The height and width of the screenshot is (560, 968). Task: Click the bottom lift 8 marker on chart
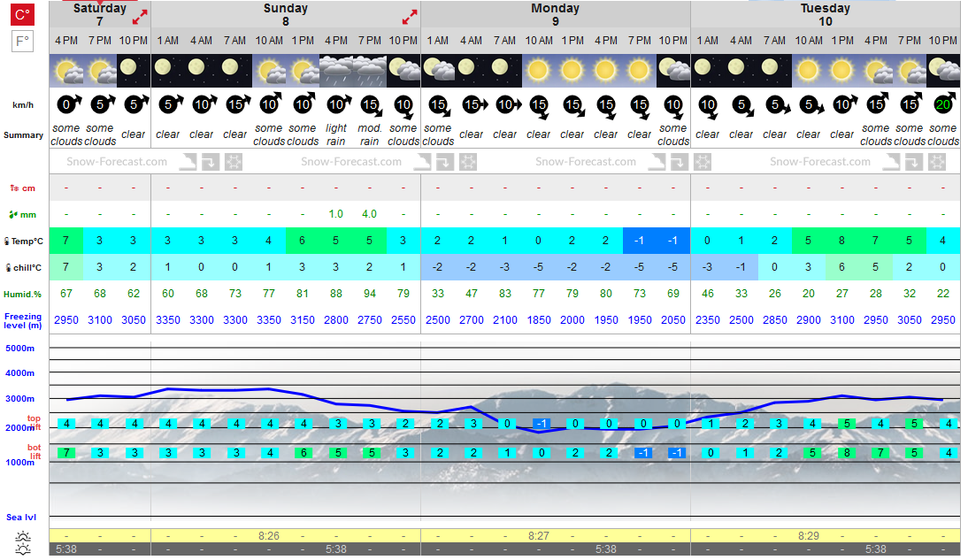point(847,453)
